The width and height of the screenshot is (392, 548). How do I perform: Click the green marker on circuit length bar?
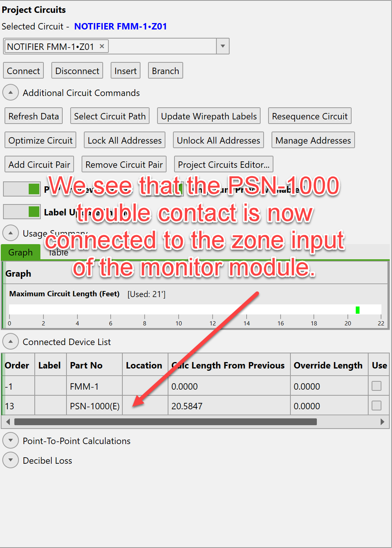point(357,310)
